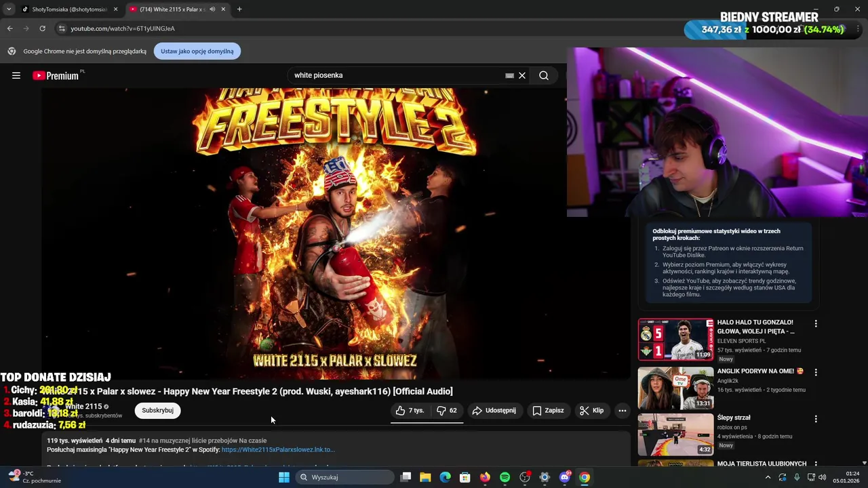Open options menu for Ślepy strzał video
Image resolution: width=868 pixels, height=488 pixels.
[x=816, y=419]
